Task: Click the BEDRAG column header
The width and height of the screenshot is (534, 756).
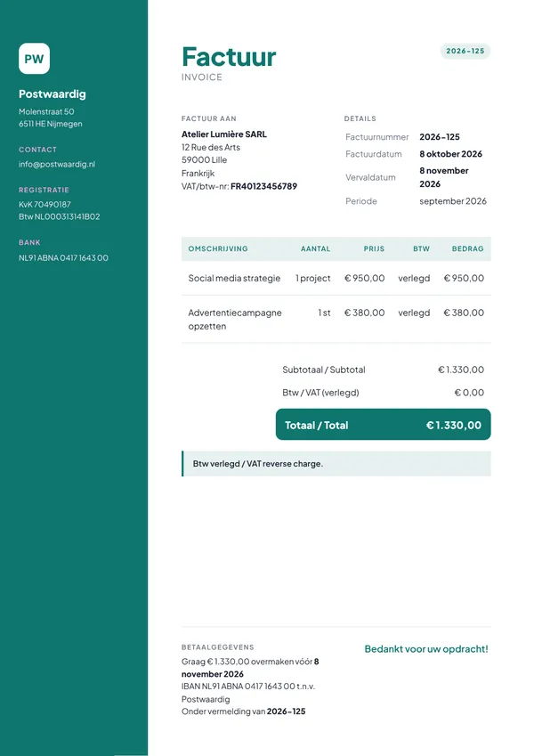Action: pos(467,248)
